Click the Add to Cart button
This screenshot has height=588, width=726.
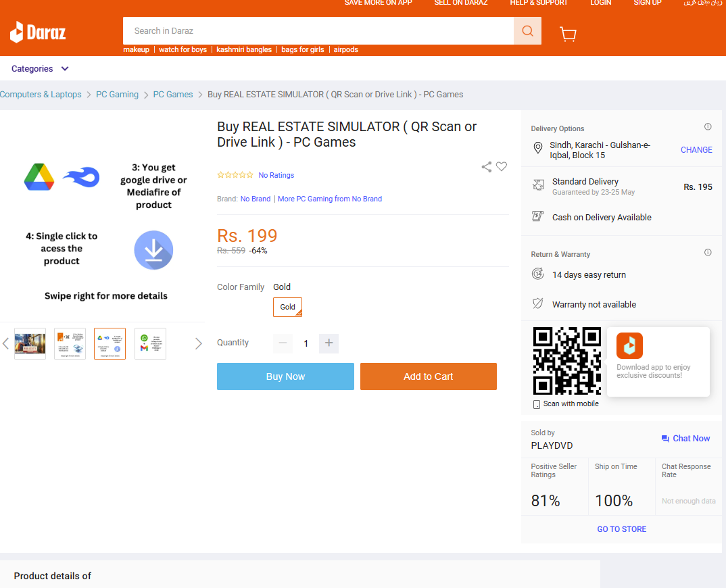pos(429,376)
